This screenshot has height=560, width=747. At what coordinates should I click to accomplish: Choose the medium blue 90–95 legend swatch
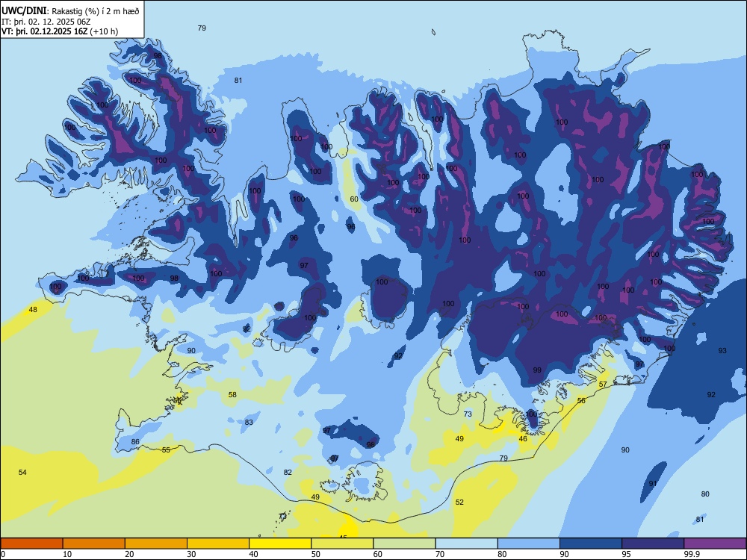click(x=591, y=544)
